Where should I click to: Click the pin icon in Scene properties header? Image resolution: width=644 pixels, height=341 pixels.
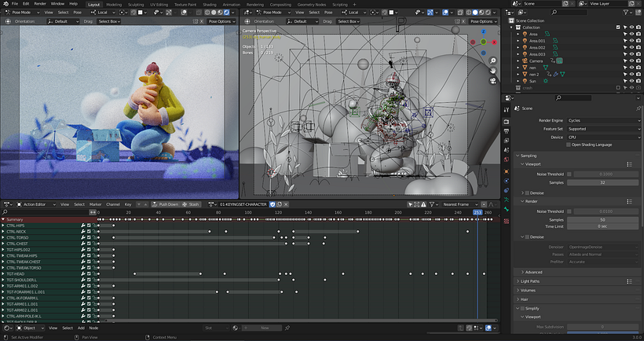(x=639, y=108)
